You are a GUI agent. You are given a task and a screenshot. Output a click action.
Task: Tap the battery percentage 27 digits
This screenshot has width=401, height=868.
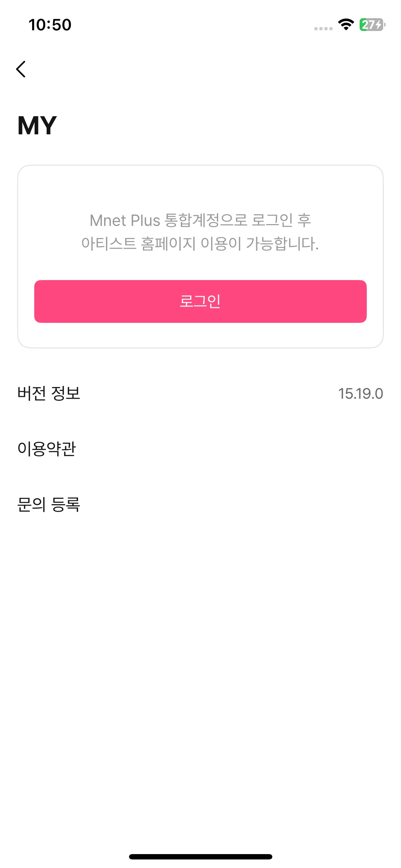pyautogui.click(x=368, y=25)
